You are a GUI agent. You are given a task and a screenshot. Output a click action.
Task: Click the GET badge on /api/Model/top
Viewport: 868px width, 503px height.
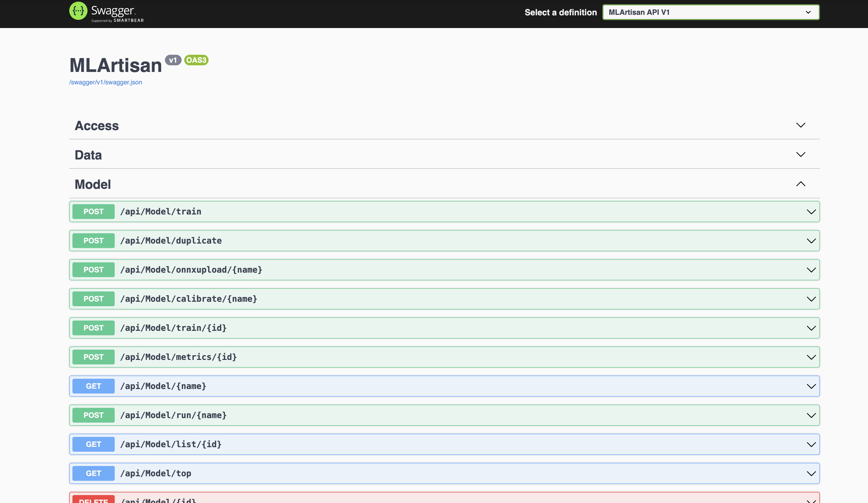[x=93, y=473]
